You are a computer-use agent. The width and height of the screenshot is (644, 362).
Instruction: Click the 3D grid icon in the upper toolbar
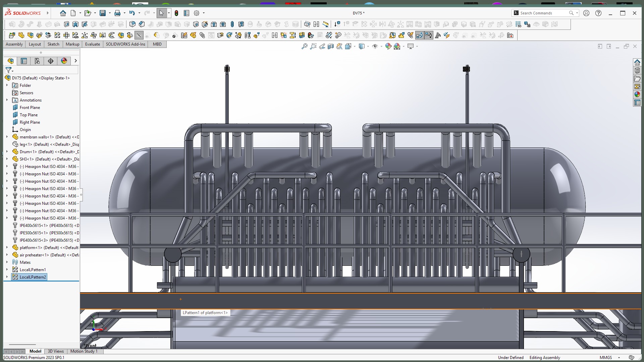pos(518,24)
